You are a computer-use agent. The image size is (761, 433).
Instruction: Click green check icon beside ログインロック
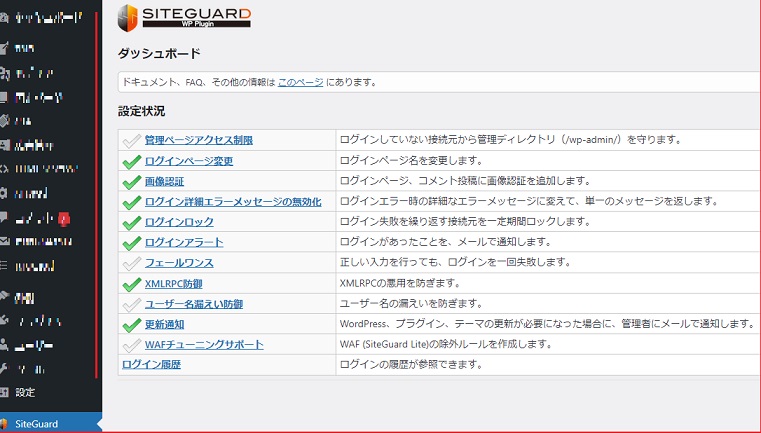tap(131, 222)
